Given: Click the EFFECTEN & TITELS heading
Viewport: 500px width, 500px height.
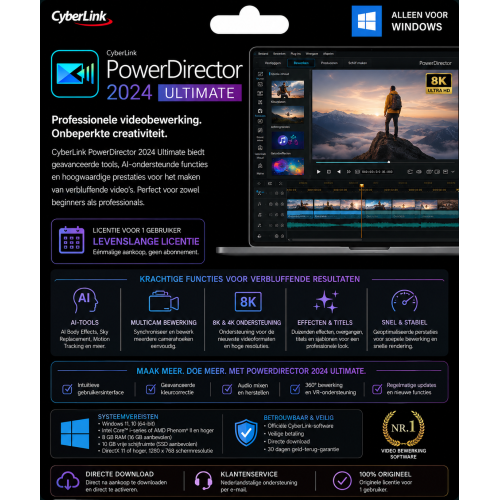Looking at the screenshot, I should coord(325,322).
